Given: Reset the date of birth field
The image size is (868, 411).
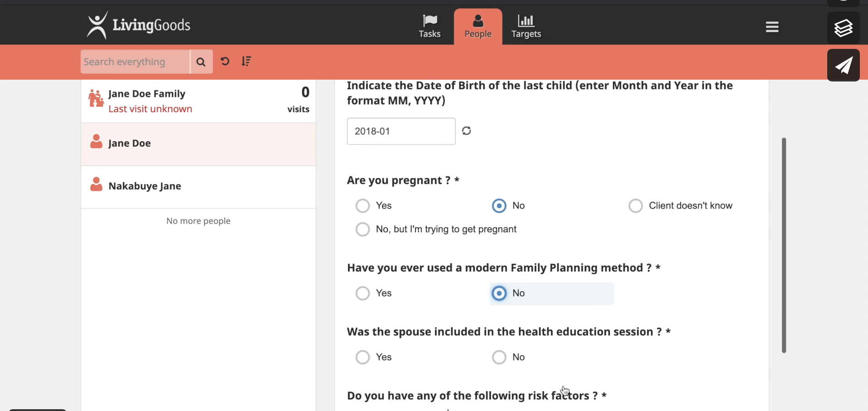Looking at the screenshot, I should [x=467, y=131].
